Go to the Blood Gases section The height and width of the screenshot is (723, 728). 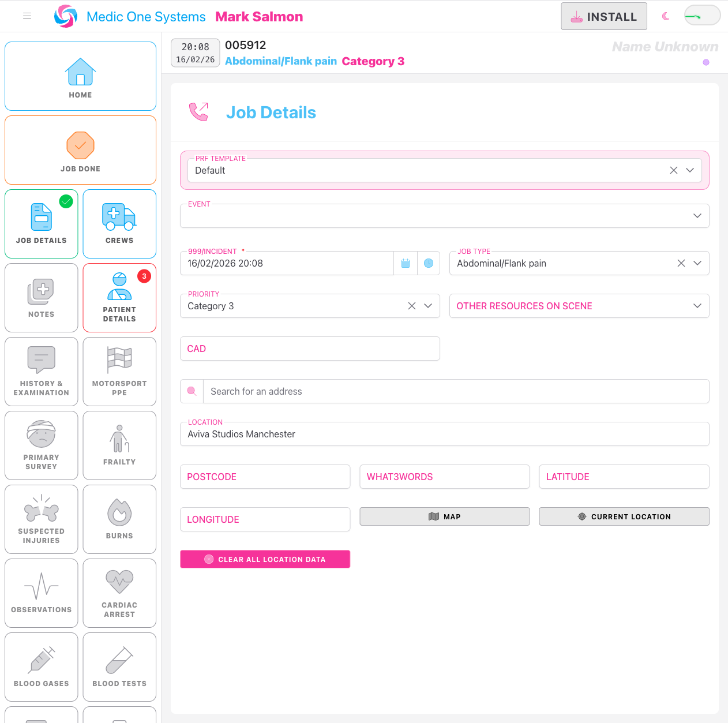point(41,667)
